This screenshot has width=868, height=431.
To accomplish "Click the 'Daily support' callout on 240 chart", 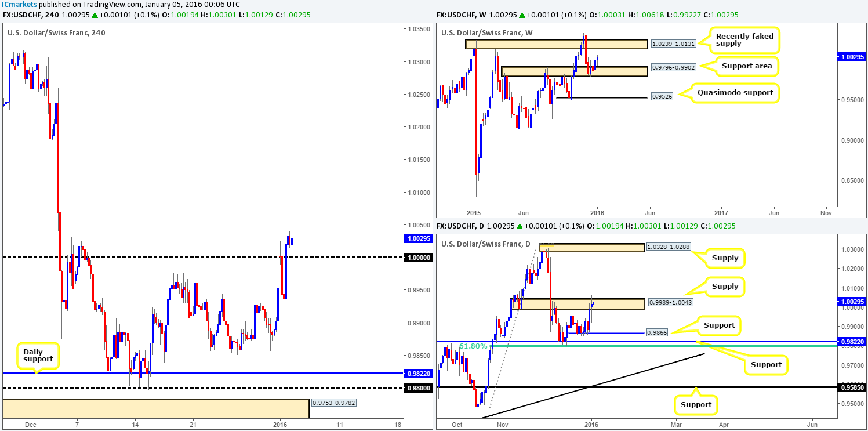I will click(38, 355).
